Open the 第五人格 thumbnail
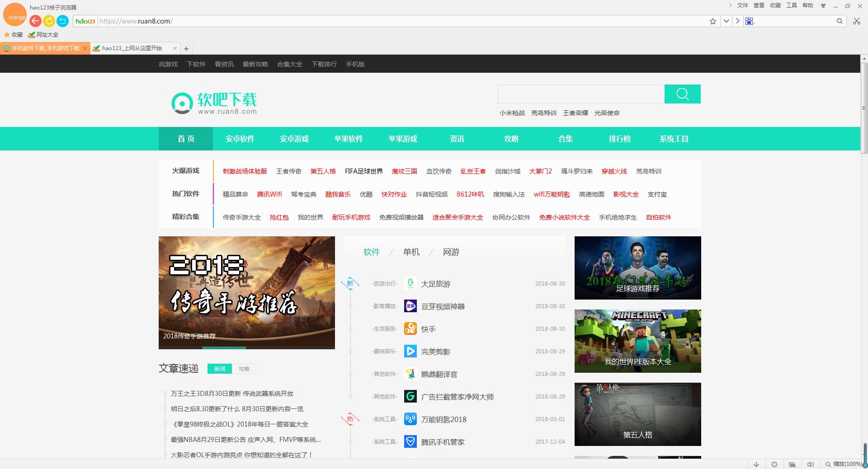 tap(638, 414)
